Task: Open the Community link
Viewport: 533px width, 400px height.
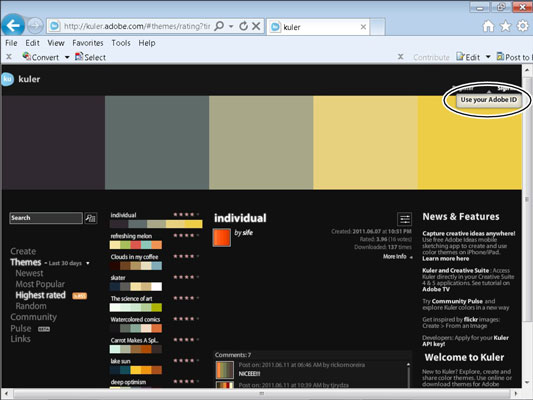Action: [x=33, y=317]
